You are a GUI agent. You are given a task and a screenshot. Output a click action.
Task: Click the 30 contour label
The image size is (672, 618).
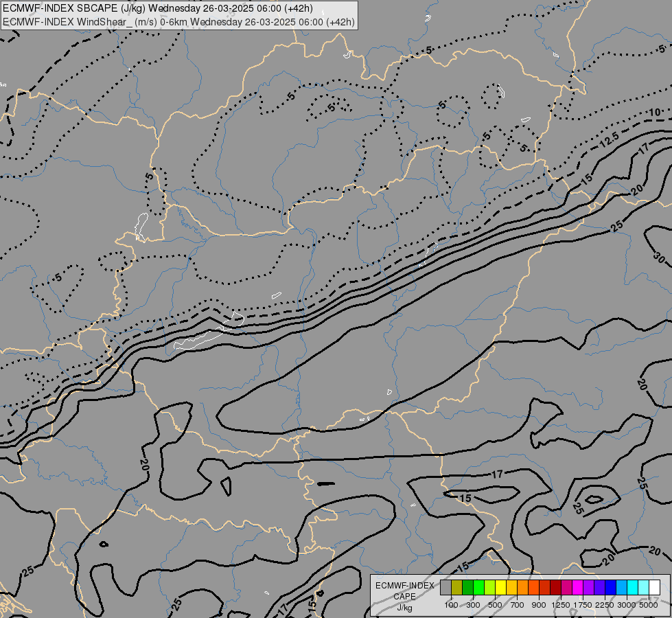(x=659, y=257)
